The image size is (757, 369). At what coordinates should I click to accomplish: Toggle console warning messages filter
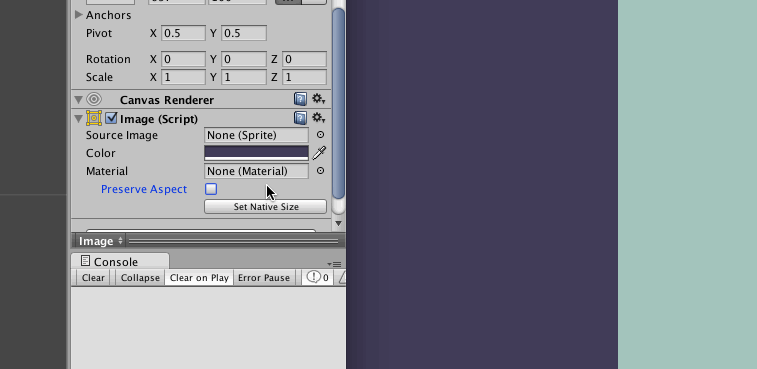[x=341, y=277]
